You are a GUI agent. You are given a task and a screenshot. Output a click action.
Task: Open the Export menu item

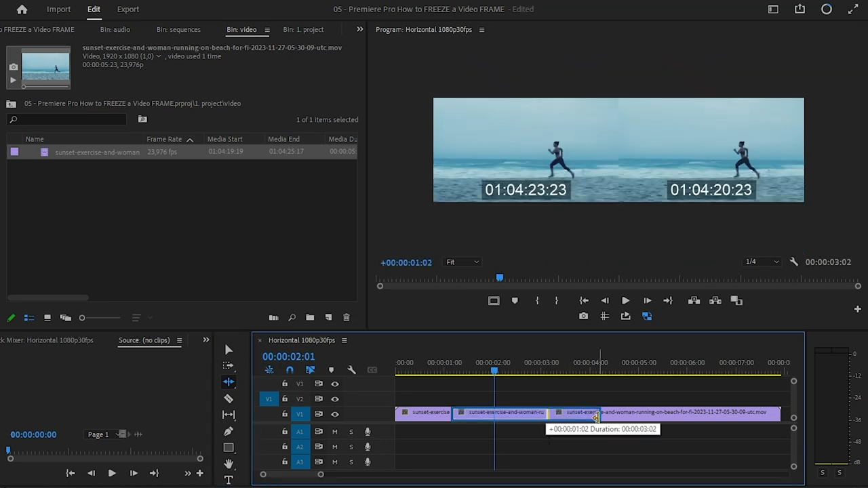127,9
